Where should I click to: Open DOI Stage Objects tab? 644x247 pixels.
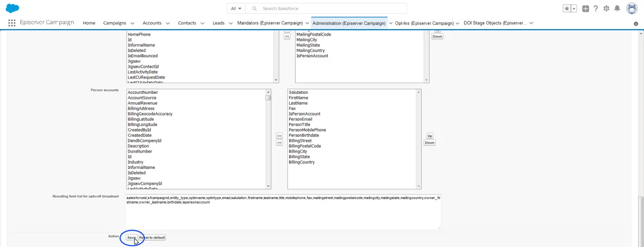[x=495, y=23]
